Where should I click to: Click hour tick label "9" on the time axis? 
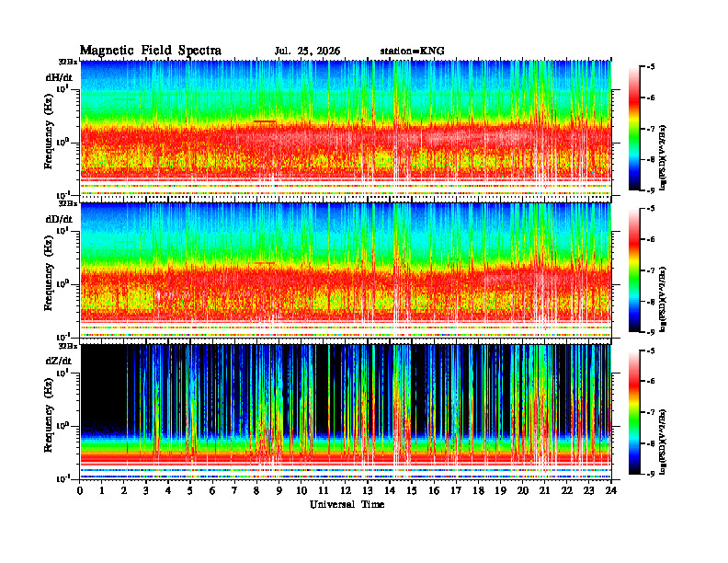click(279, 491)
